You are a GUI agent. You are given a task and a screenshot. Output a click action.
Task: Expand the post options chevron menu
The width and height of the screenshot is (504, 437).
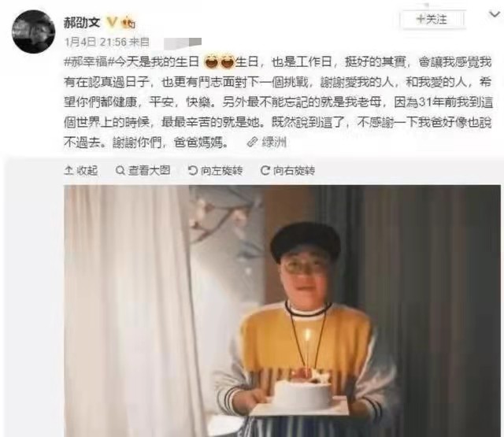pyautogui.click(x=495, y=14)
